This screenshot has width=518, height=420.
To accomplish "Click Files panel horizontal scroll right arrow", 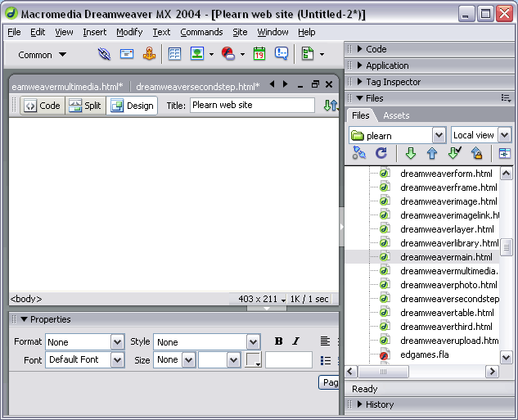I will tap(492, 372).
